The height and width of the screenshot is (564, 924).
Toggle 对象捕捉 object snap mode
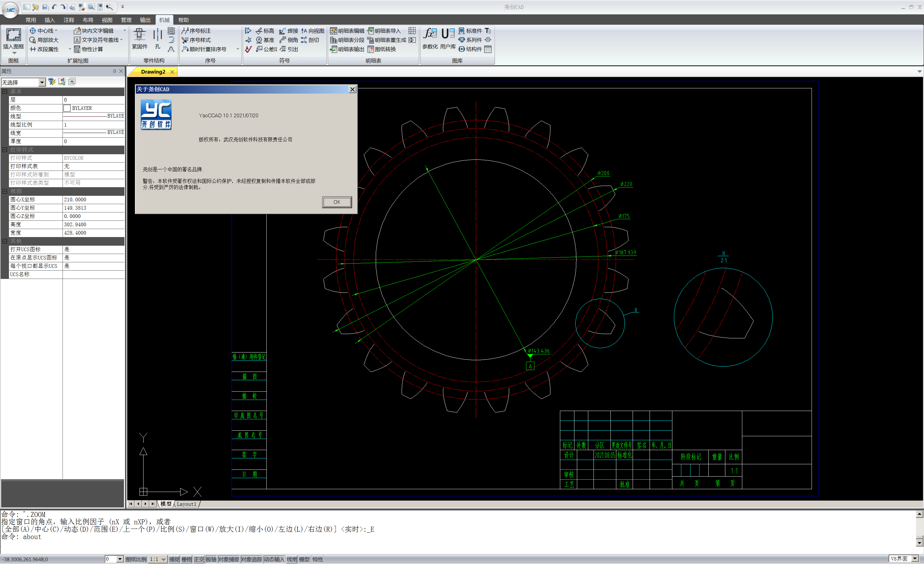tap(228, 559)
